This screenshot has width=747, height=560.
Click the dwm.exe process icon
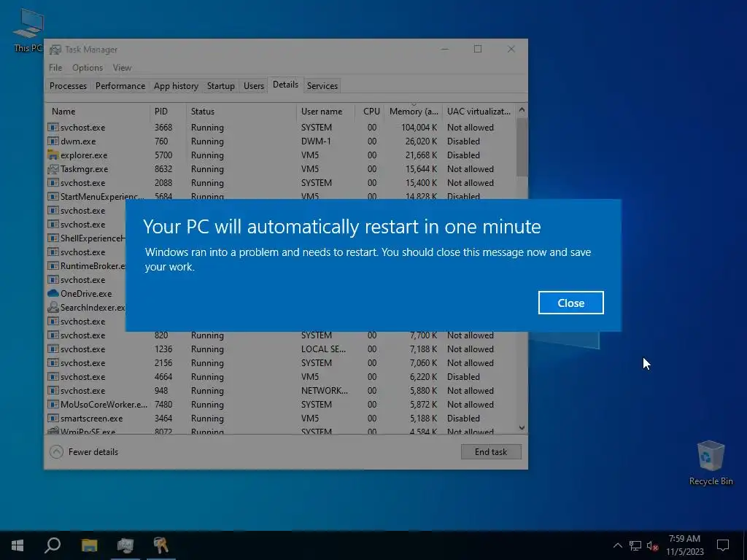53,141
